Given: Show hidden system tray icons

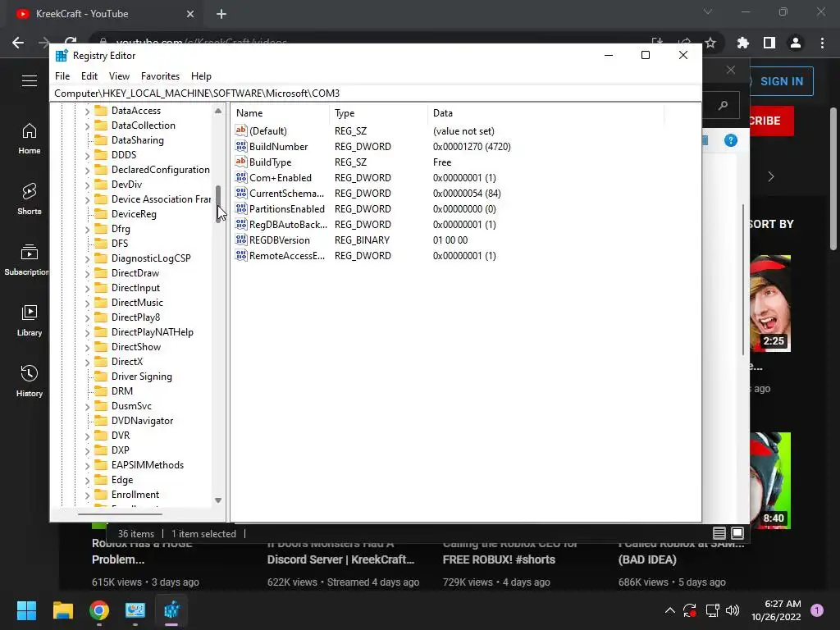Looking at the screenshot, I should point(669,610).
